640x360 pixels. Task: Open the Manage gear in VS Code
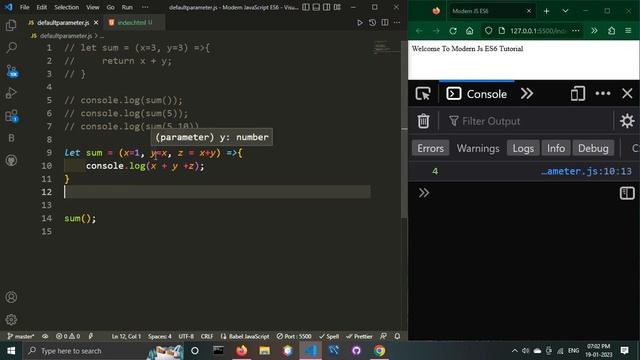(11, 319)
